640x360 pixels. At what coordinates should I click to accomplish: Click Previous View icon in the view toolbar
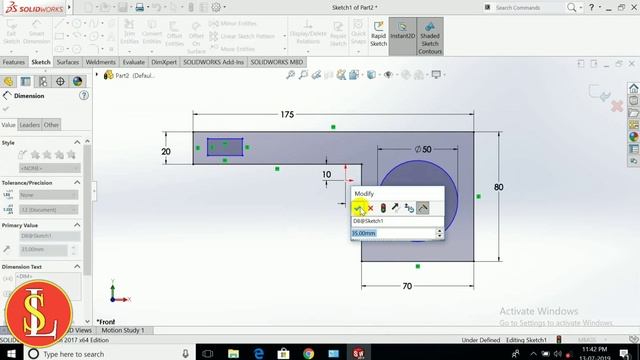coord(316,75)
